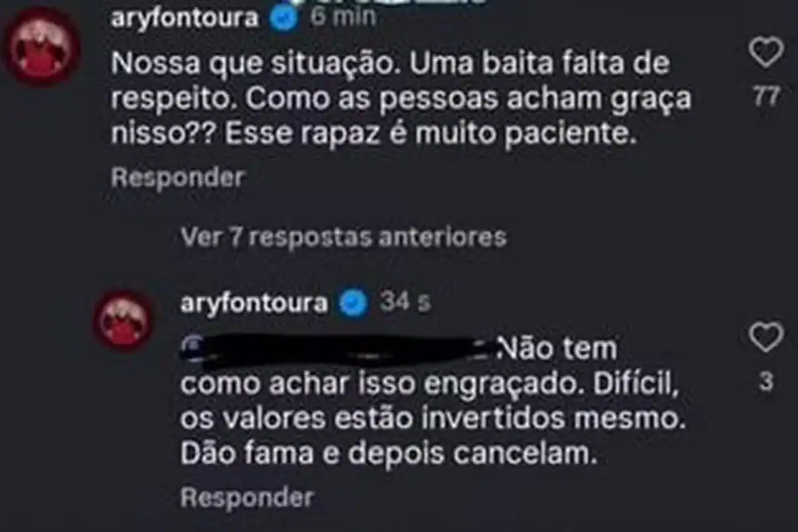Screen dimensions: 798x532
Task: Select the line 'Dão fama e depois cancelam'
Action: coord(386,455)
